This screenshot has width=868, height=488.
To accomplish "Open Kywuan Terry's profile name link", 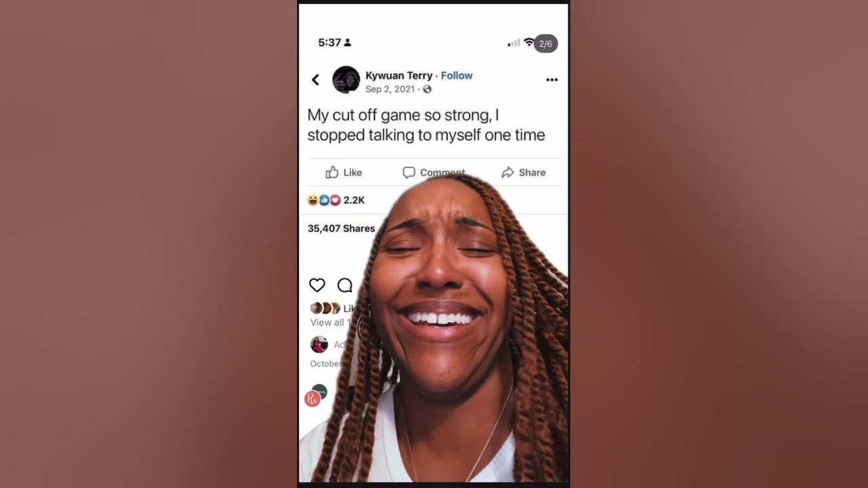I will [x=399, y=75].
